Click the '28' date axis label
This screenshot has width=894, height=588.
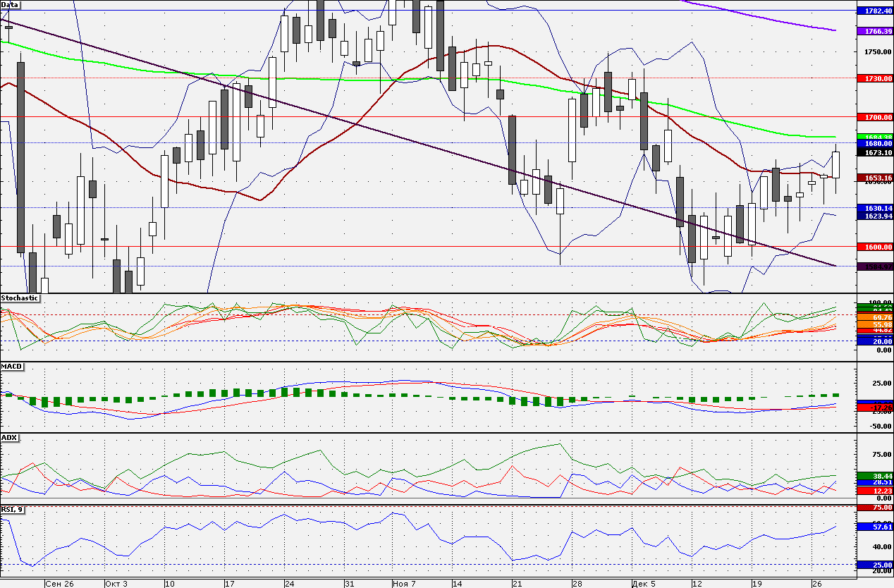click(577, 584)
